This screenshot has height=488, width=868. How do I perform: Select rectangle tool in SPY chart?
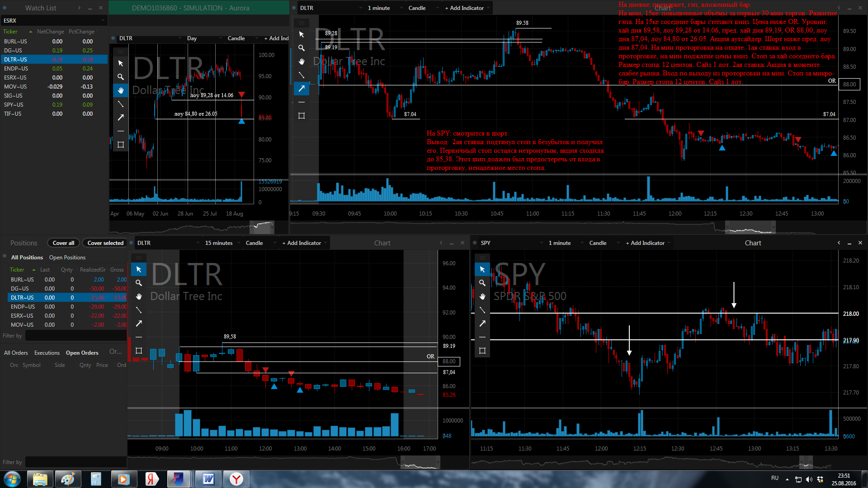[x=482, y=351]
